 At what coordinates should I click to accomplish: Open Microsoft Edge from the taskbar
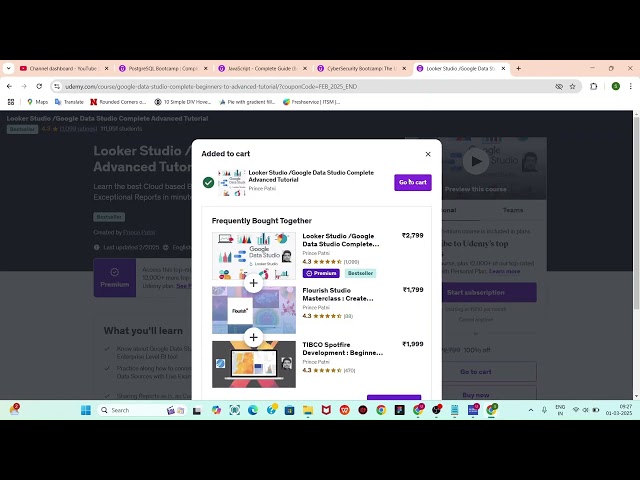253,410
